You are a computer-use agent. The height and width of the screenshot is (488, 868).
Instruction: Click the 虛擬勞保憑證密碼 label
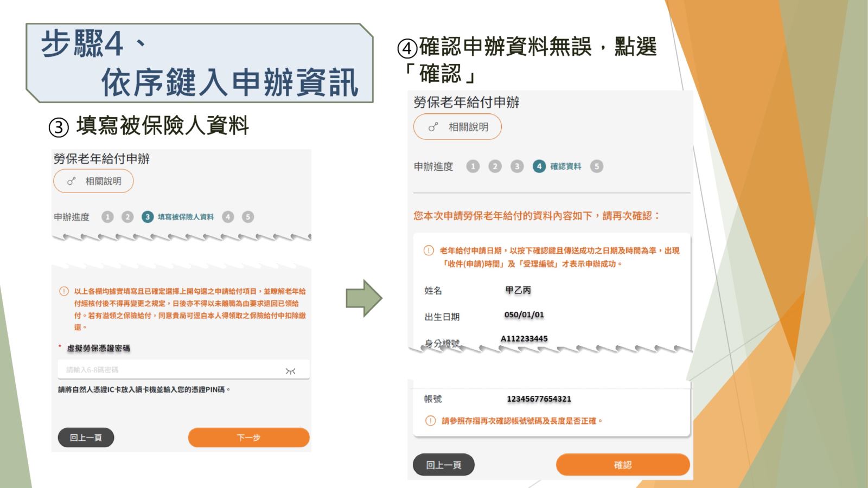[x=98, y=348]
